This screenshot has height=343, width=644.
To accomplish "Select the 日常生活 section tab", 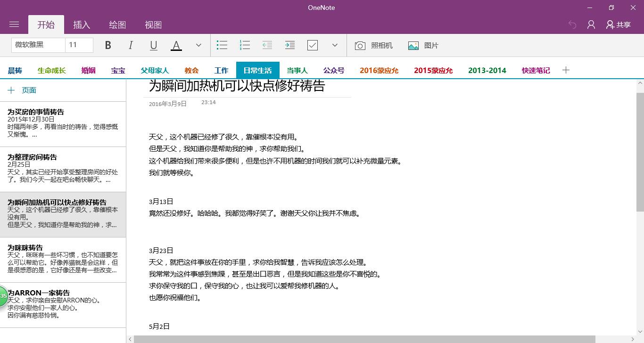I will click(x=257, y=70).
